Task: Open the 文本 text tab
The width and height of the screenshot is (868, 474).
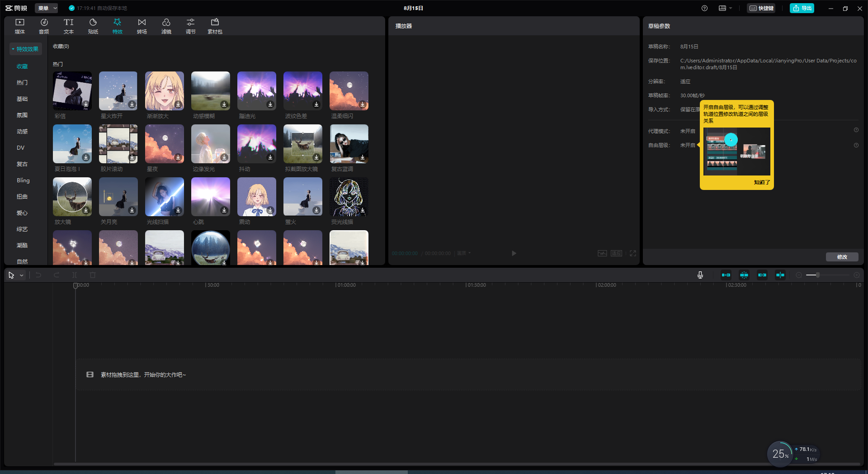Action: [x=68, y=26]
